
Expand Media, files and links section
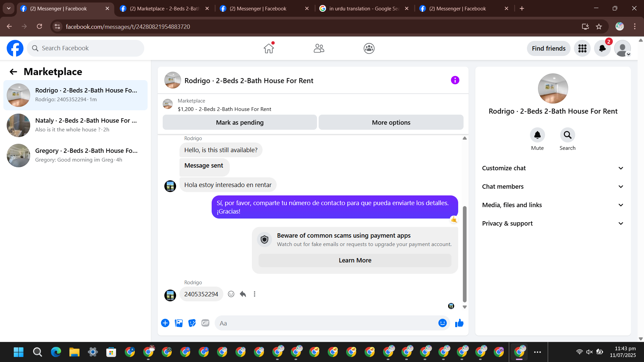coord(553,205)
